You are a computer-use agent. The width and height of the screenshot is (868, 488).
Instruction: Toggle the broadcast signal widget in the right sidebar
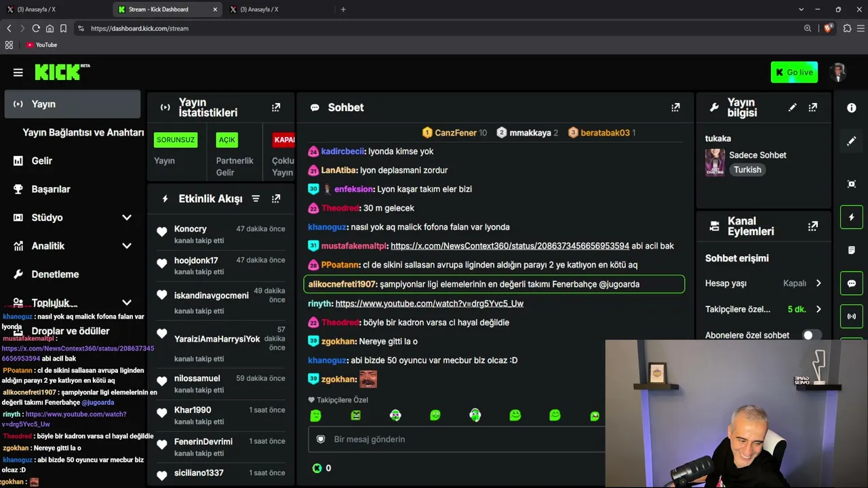pyautogui.click(x=852, y=317)
